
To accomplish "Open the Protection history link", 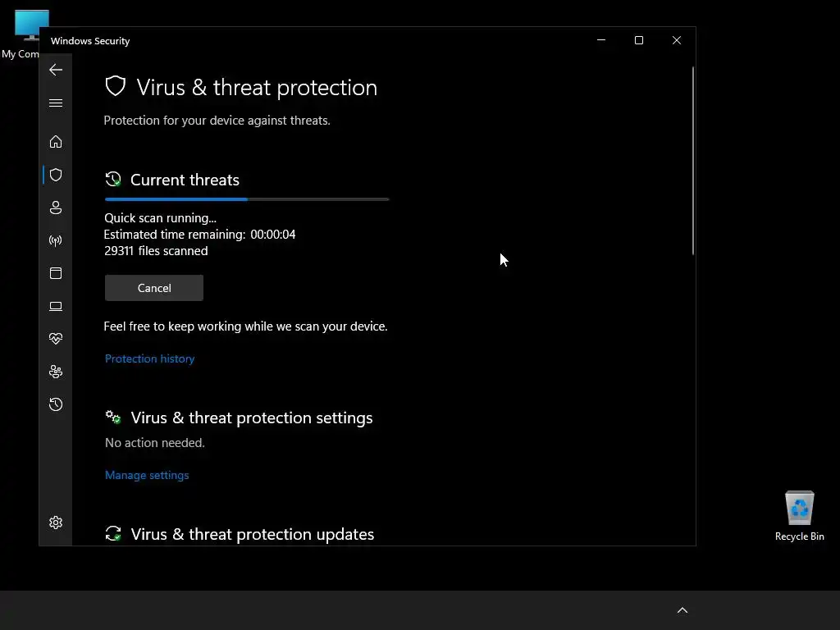I will click(x=149, y=358).
